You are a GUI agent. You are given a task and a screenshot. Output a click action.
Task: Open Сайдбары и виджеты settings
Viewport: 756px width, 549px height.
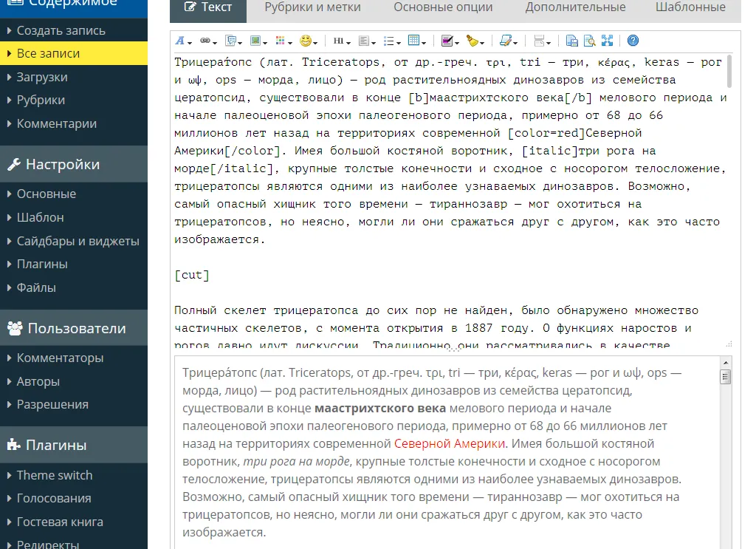pos(78,241)
